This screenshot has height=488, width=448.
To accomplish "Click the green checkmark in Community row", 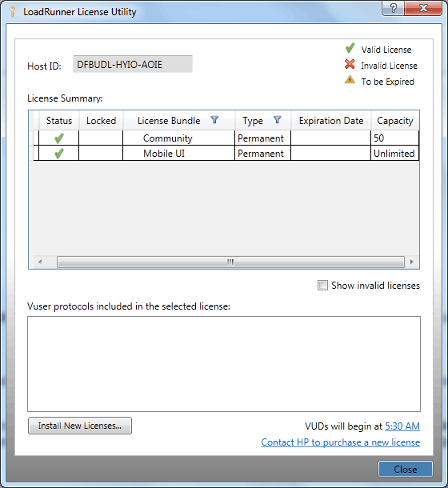I will (x=59, y=138).
